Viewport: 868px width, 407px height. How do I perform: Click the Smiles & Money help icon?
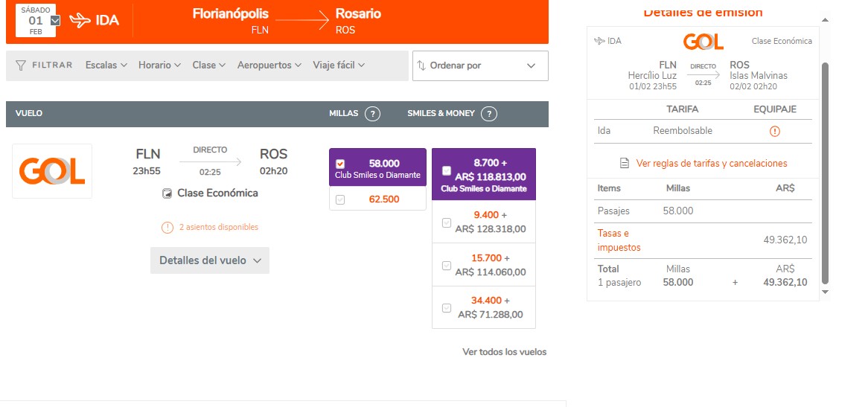coord(488,114)
